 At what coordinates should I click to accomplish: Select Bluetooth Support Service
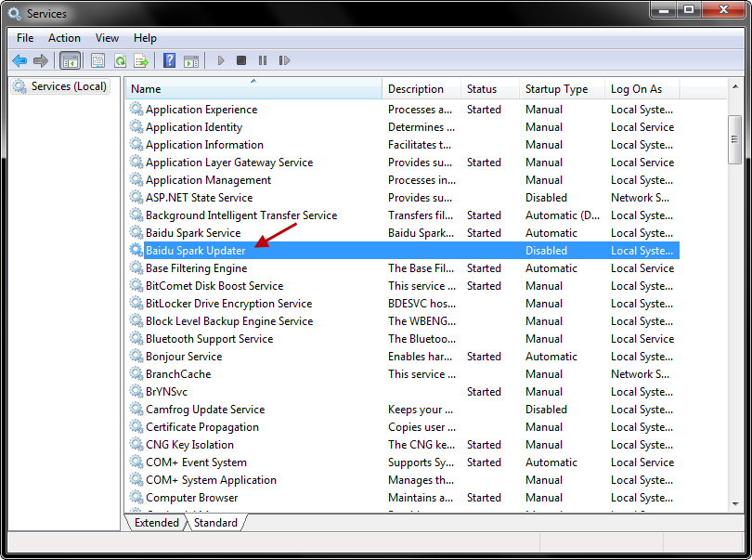(209, 339)
